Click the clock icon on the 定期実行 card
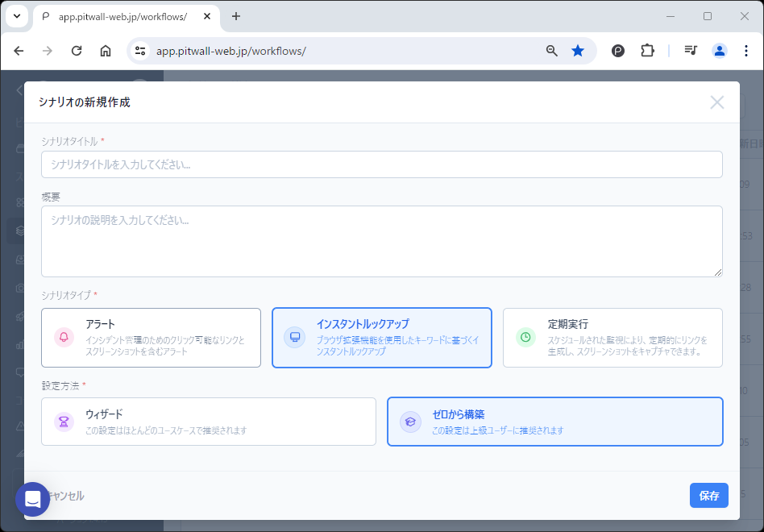The height and width of the screenshot is (532, 764). point(525,337)
